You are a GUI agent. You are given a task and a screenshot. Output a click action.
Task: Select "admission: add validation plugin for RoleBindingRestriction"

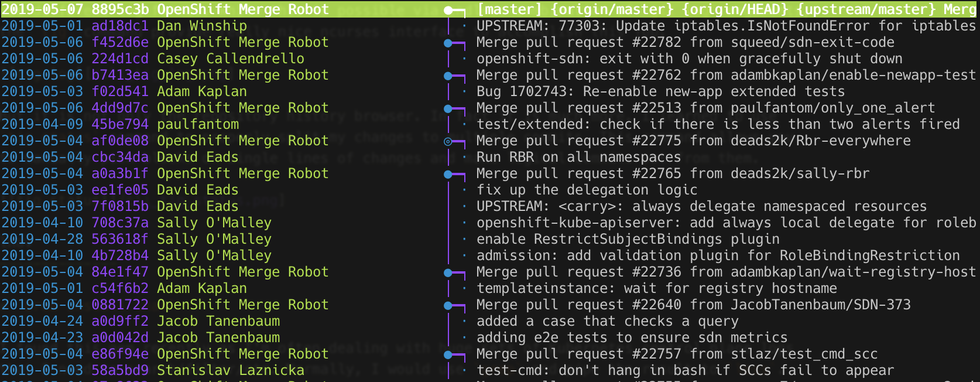click(x=718, y=255)
